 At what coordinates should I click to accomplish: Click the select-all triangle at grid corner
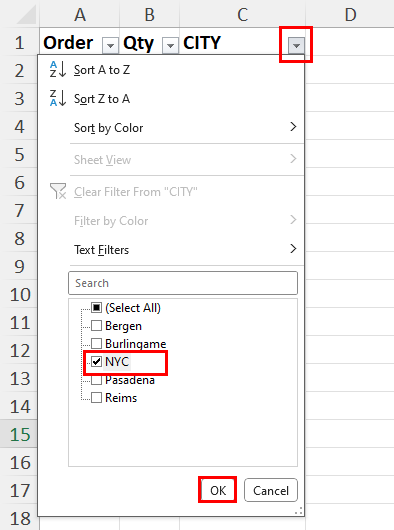26,15
